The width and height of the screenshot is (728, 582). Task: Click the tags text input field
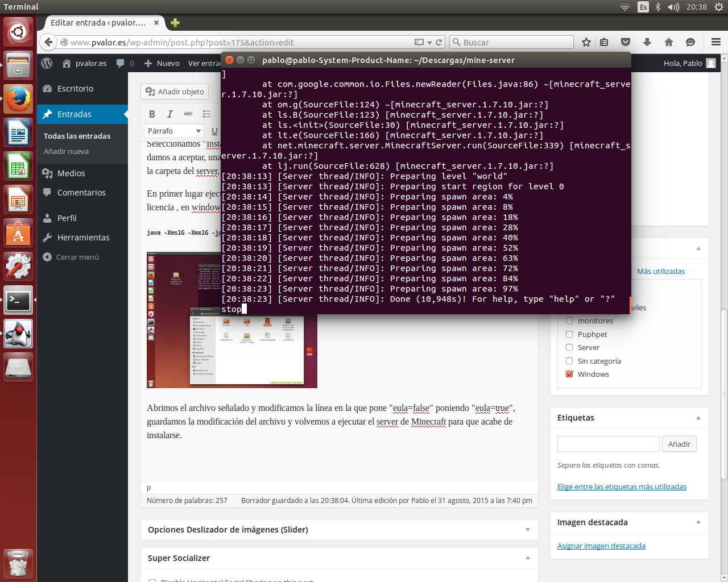tap(608, 444)
